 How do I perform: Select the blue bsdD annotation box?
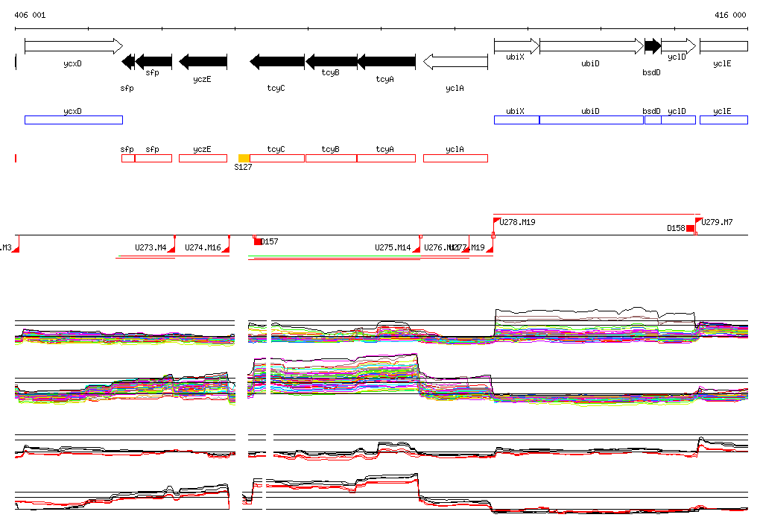(x=653, y=120)
